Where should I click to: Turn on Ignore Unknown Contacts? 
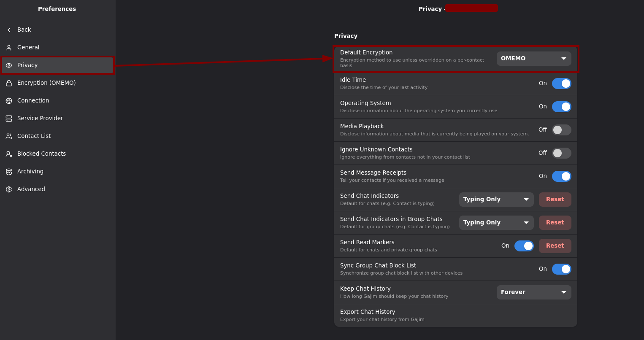click(561, 153)
